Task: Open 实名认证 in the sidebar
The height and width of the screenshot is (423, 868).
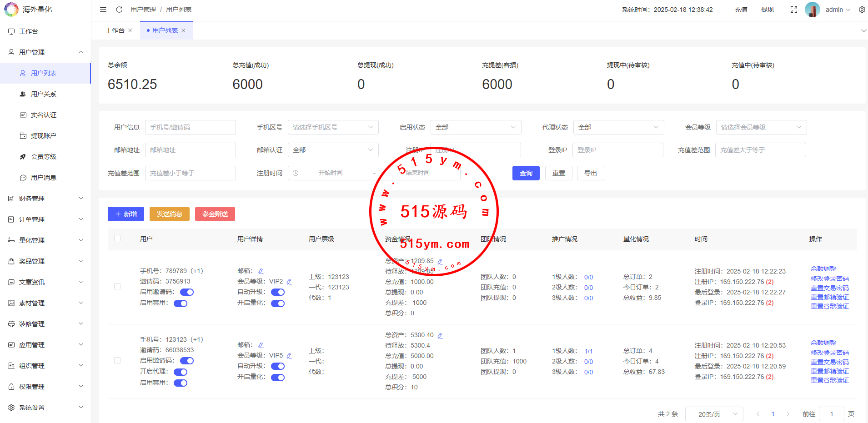Action: [x=44, y=115]
